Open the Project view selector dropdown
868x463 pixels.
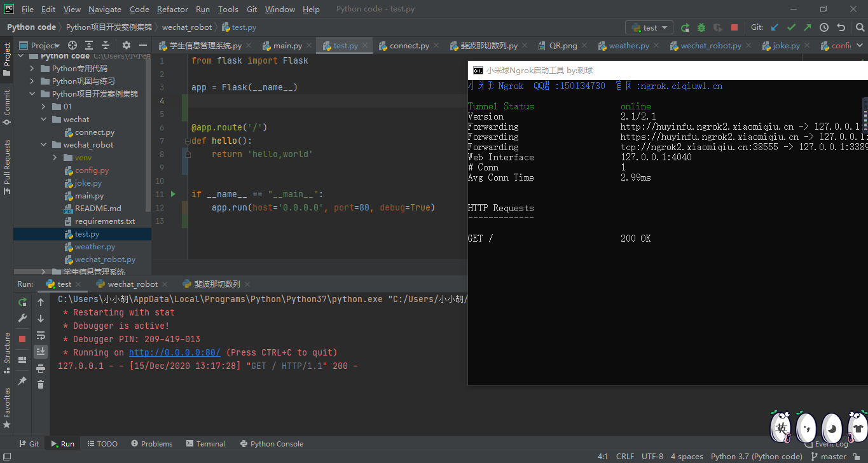[x=39, y=45]
